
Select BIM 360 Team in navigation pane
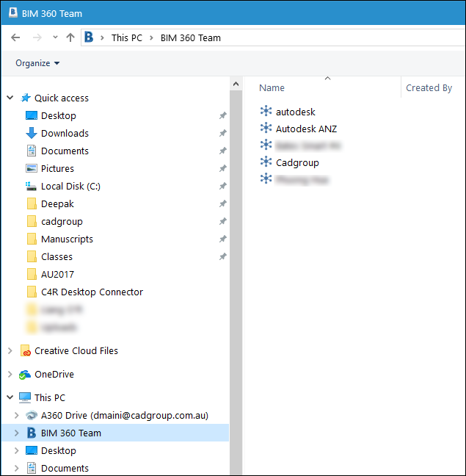pyautogui.click(x=71, y=433)
